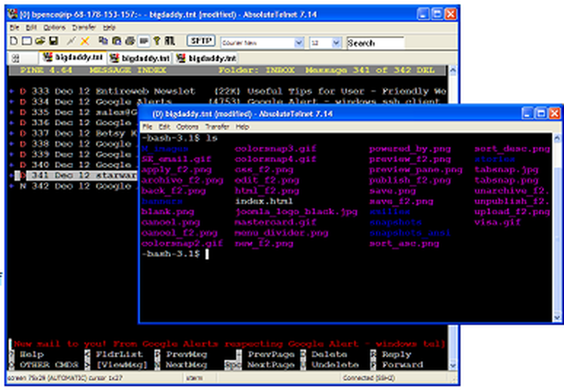564x392 pixels.
Task: Click Forward command in PINE footer
Action: 403,365
